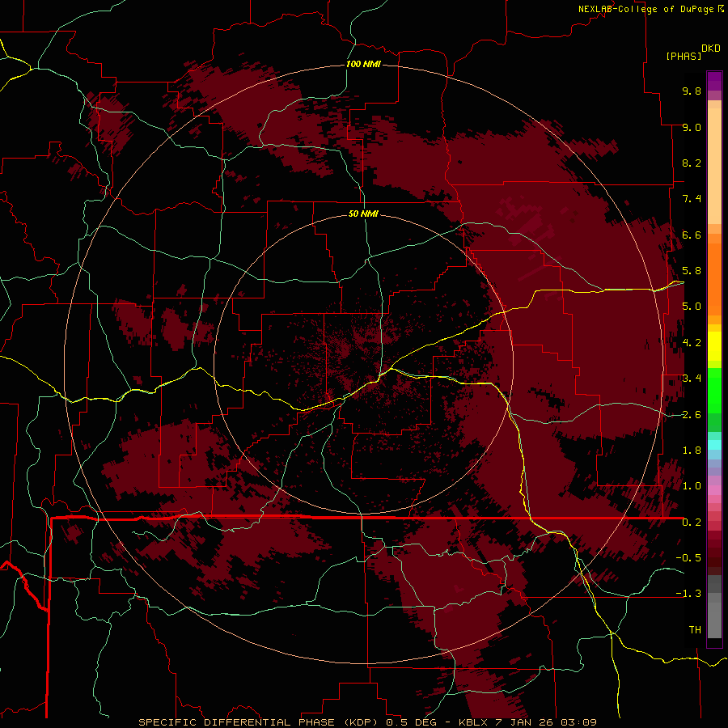Click the 7.4 value on the color scale
The image size is (728, 728).
pos(692,199)
